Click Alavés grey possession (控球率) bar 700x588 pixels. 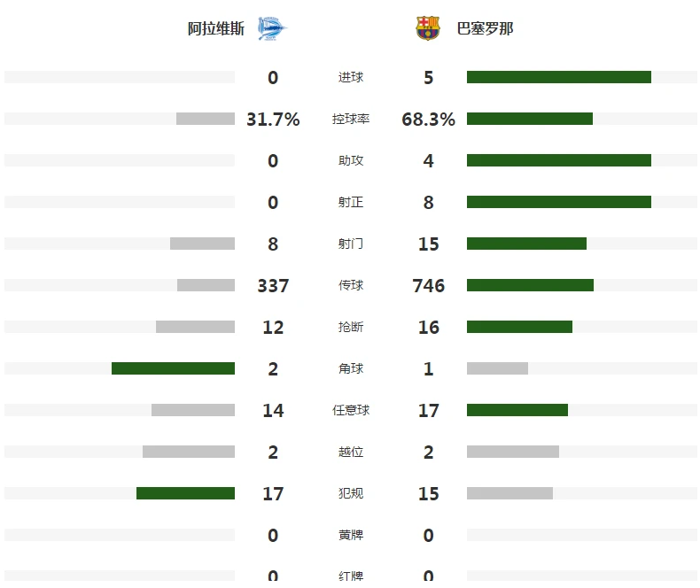206,119
